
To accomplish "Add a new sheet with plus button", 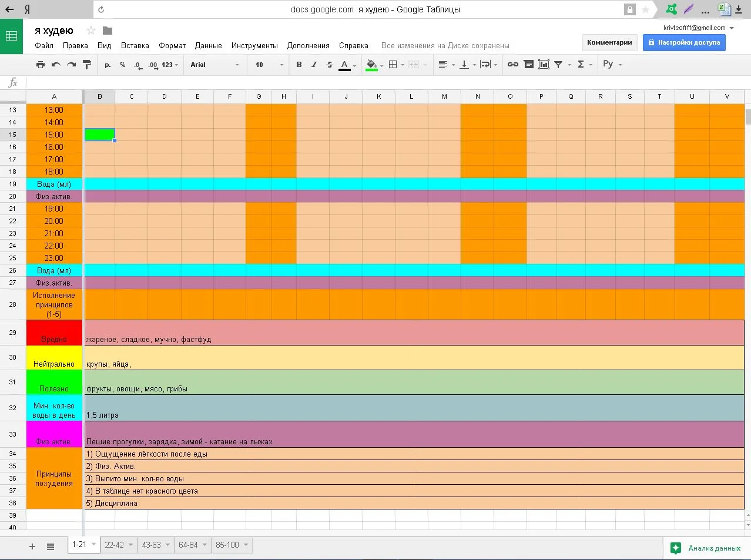I will click(32, 546).
